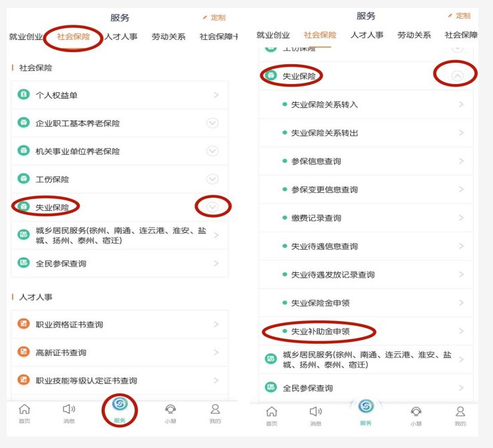Screen dimensions: 493x448
Task: Tap the 服务 swirl icon in right screen
Action: coord(366,406)
